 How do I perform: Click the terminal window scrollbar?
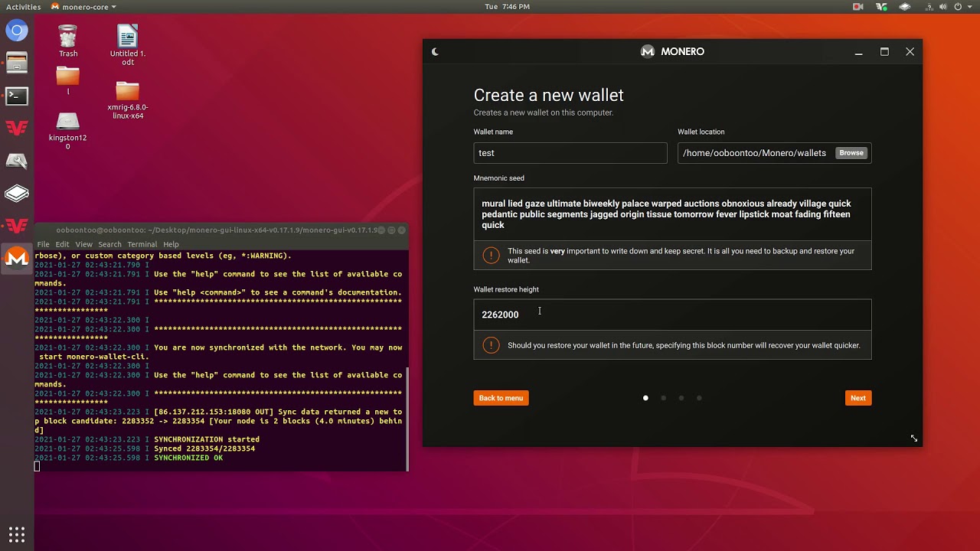click(x=407, y=419)
